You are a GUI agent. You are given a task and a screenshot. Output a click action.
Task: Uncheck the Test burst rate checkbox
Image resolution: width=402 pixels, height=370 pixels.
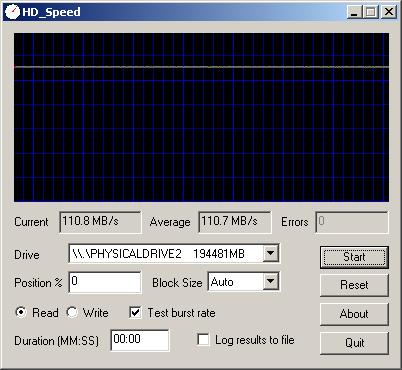pyautogui.click(x=135, y=312)
